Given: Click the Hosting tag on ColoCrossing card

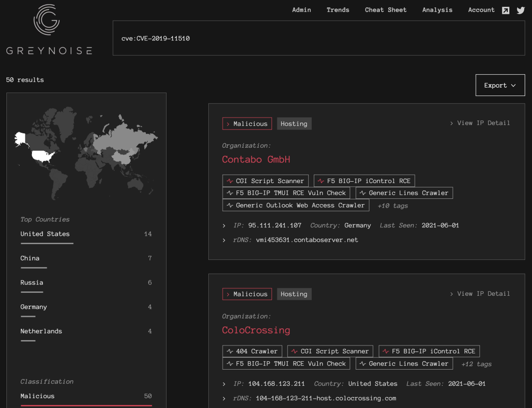Looking at the screenshot, I should (294, 294).
